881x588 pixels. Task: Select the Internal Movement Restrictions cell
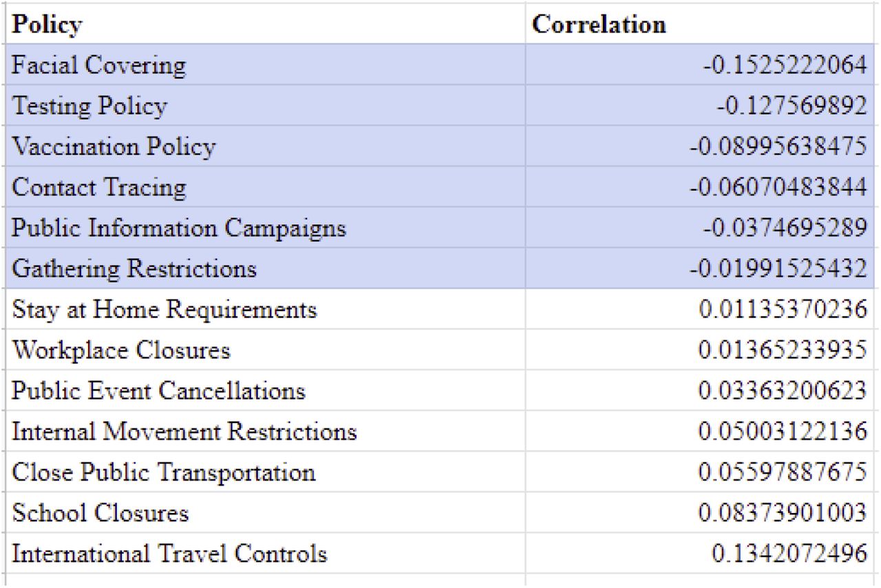click(x=266, y=431)
